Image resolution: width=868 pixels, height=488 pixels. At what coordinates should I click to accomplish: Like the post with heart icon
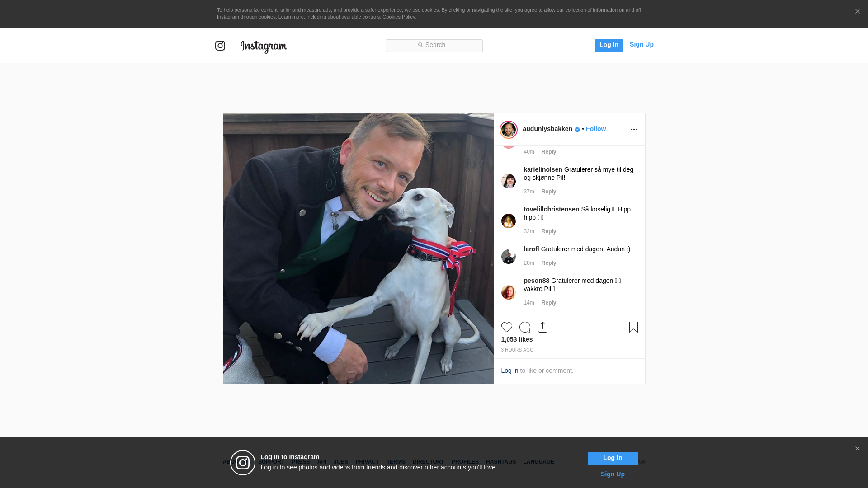tap(507, 327)
